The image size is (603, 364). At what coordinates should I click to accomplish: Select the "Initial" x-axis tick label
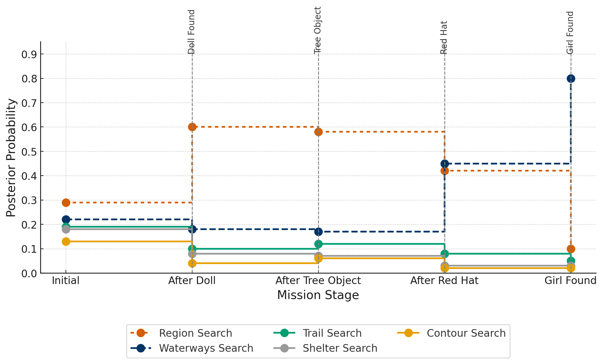[x=66, y=280]
